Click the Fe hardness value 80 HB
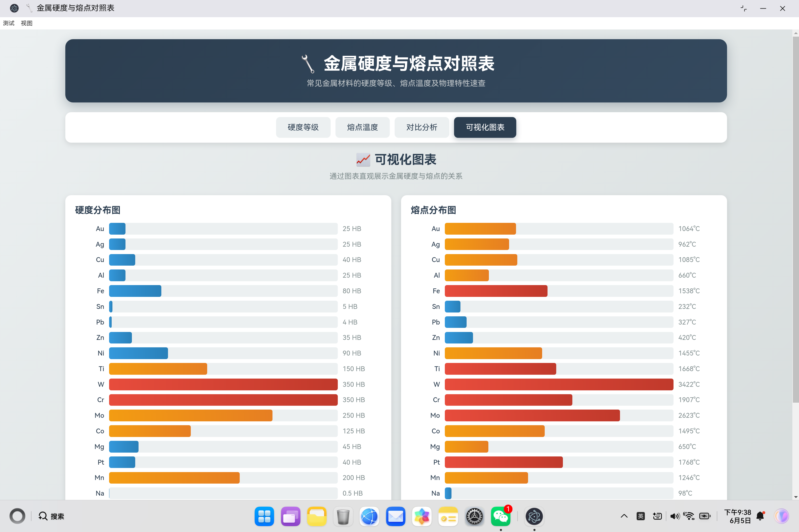Screen dimensions: 799x532 [x=352, y=291]
